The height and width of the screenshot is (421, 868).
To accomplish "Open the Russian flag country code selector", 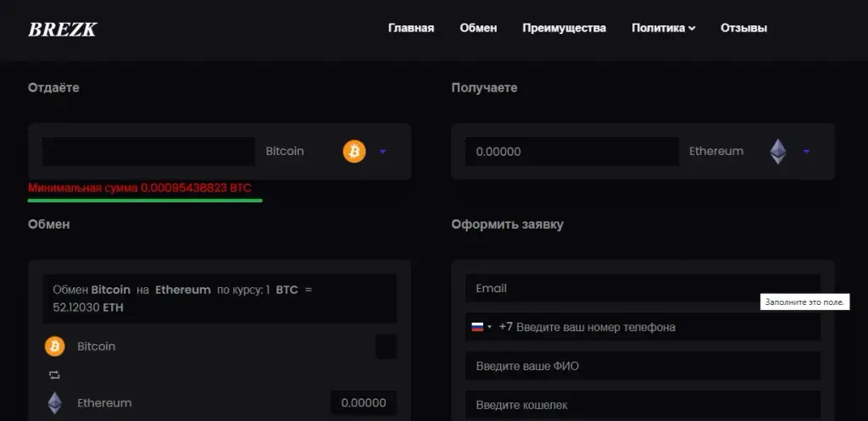I will click(481, 327).
